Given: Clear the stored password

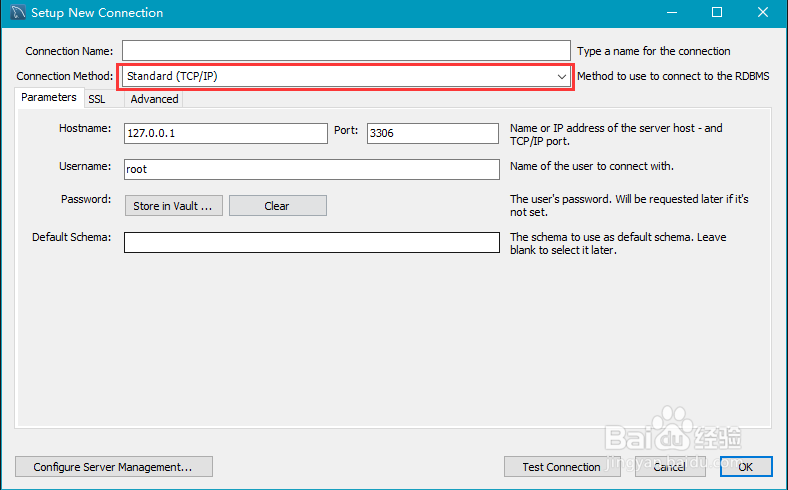Looking at the screenshot, I should click(x=277, y=206).
